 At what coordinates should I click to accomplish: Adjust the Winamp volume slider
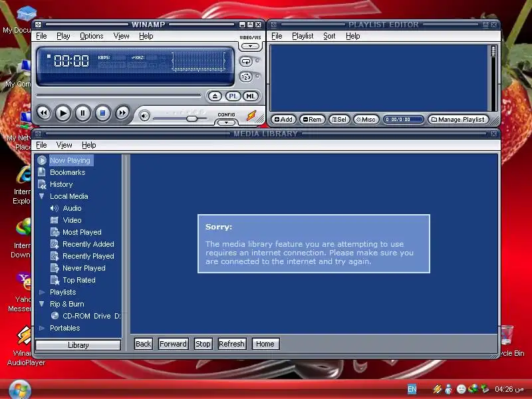(192, 118)
